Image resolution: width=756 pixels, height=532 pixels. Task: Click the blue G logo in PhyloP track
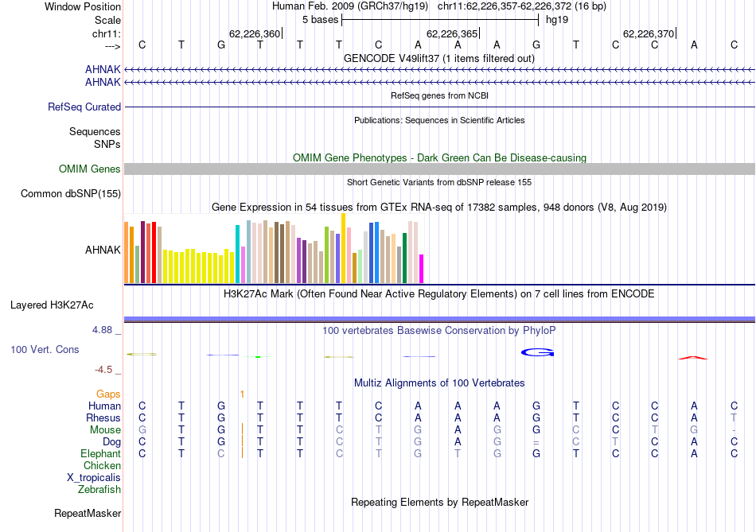tap(537, 353)
